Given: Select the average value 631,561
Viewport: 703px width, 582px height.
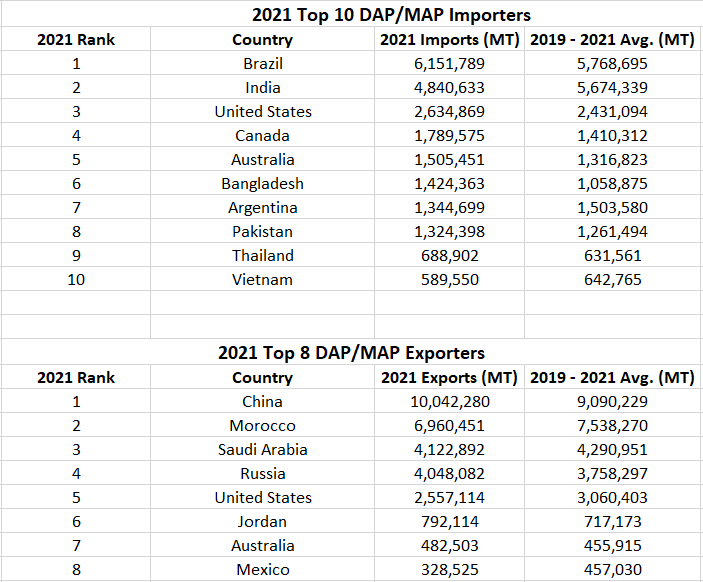Looking at the screenshot, I should [612, 256].
